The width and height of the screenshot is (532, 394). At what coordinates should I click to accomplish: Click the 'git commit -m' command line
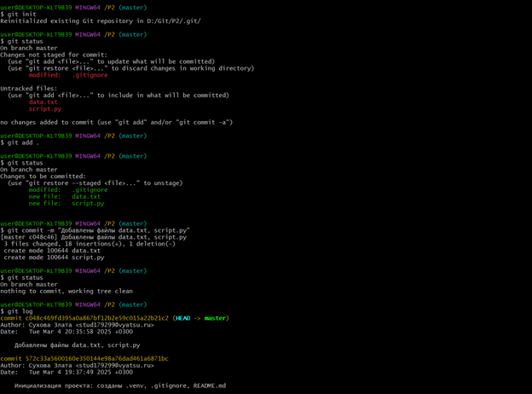[97, 230]
